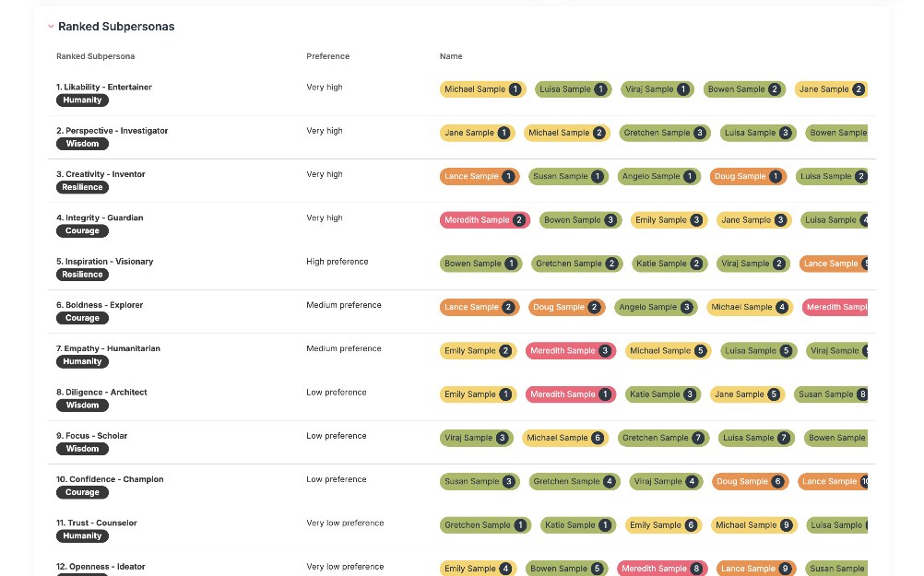Click the Resilience tag under Inspiration - Visionary
The image size is (924, 576).
pyautogui.click(x=82, y=275)
